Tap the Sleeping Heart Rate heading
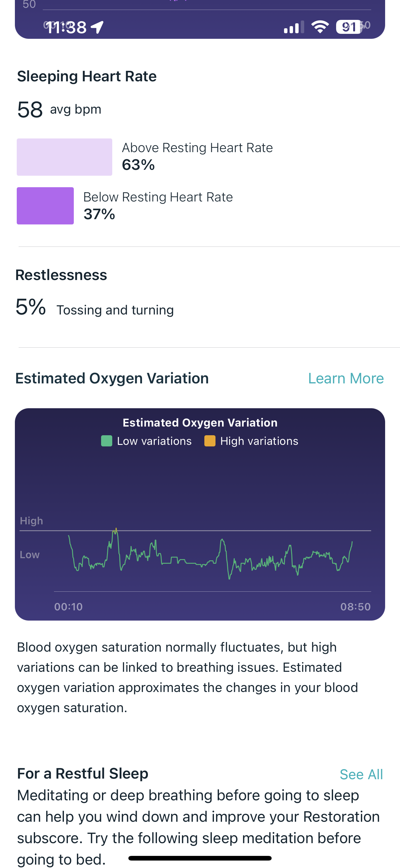 87,76
